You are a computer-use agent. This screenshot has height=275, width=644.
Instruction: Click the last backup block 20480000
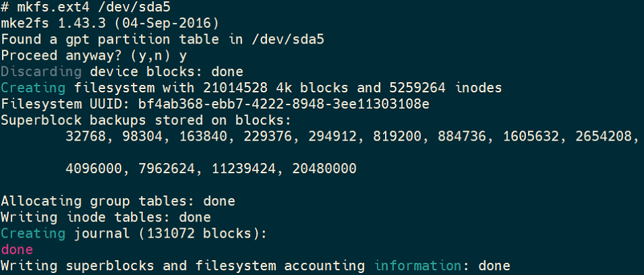325,169
